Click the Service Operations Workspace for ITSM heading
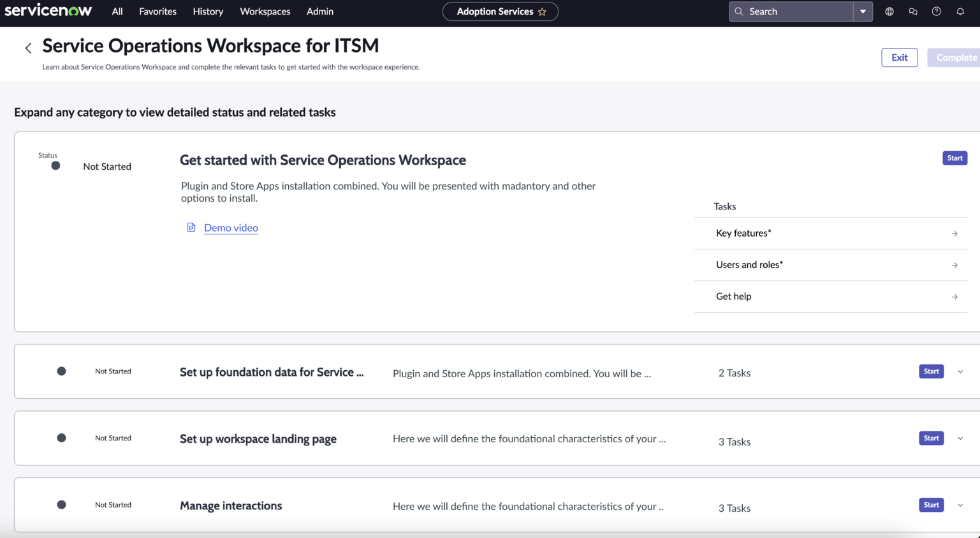Screen dimensions: 980x538 tap(210, 46)
